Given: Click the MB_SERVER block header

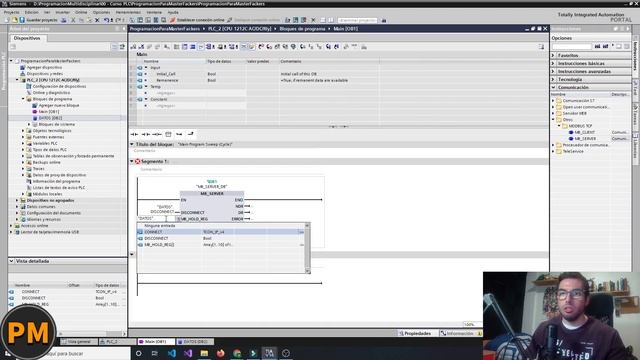Looking at the screenshot, I should pyautogui.click(x=212, y=193).
